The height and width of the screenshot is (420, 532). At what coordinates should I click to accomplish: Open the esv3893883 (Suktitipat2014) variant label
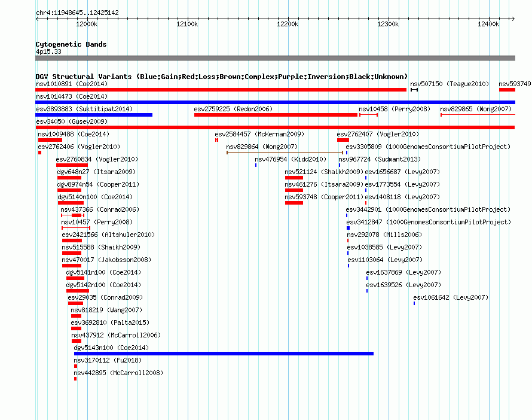(x=84, y=109)
